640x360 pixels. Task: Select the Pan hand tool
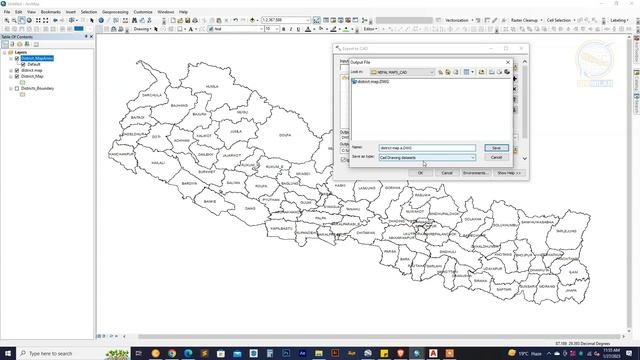pyautogui.click(x=21, y=20)
